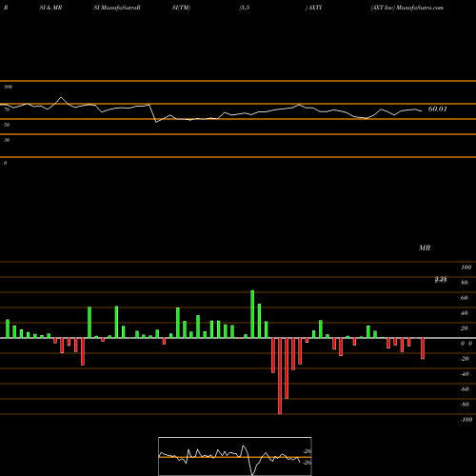Image resolution: width=476 pixels, height=476 pixels.
Task: Click the 20 label on MR axis
Action: point(465,328)
